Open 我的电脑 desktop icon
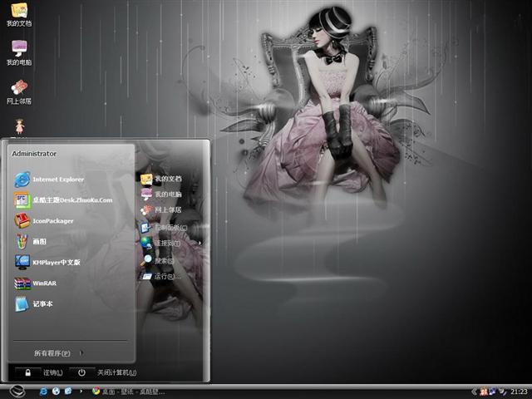This screenshot has height=399, width=532. click(18, 52)
